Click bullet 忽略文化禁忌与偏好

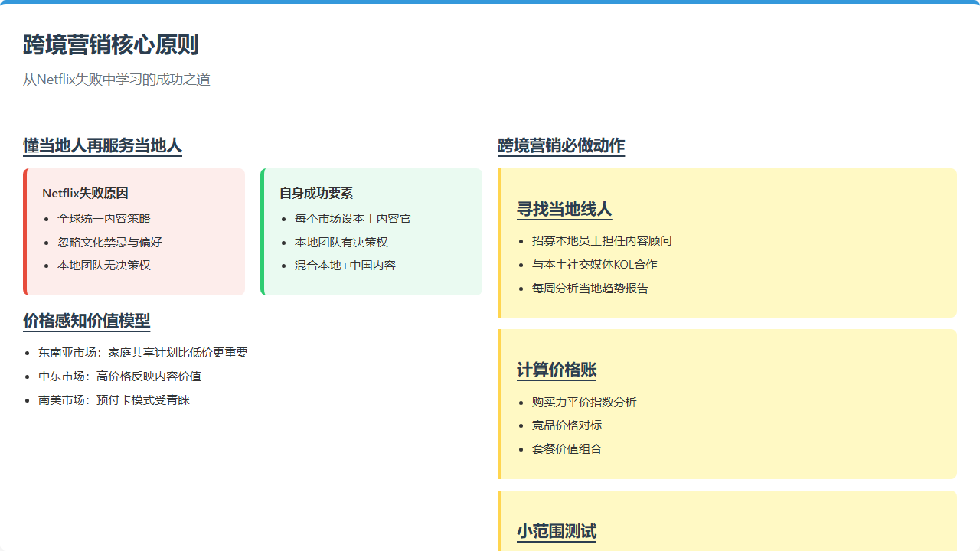(109, 243)
